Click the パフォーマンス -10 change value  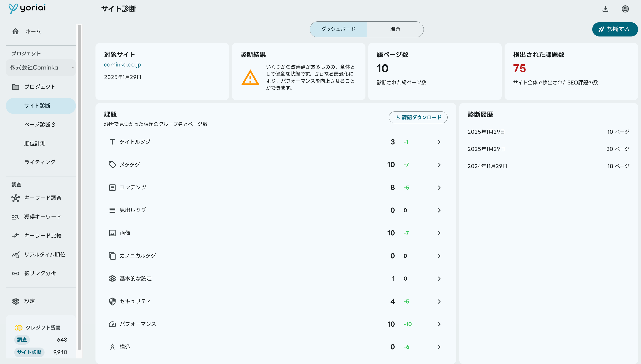(408, 324)
